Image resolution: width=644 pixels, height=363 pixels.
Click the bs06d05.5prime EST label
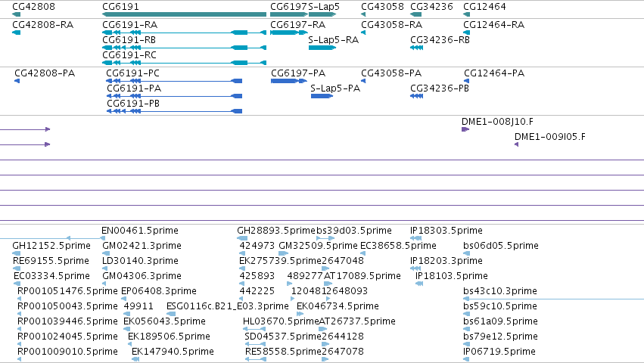(x=501, y=246)
